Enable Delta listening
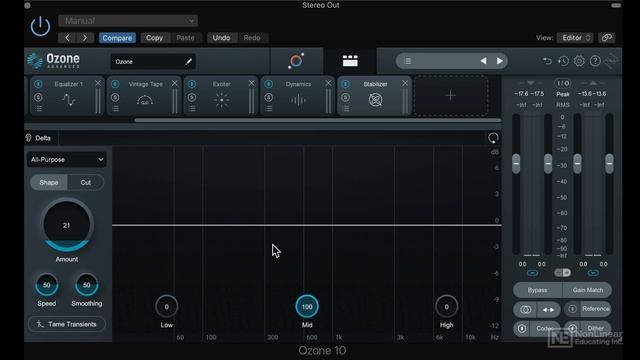 (x=39, y=138)
